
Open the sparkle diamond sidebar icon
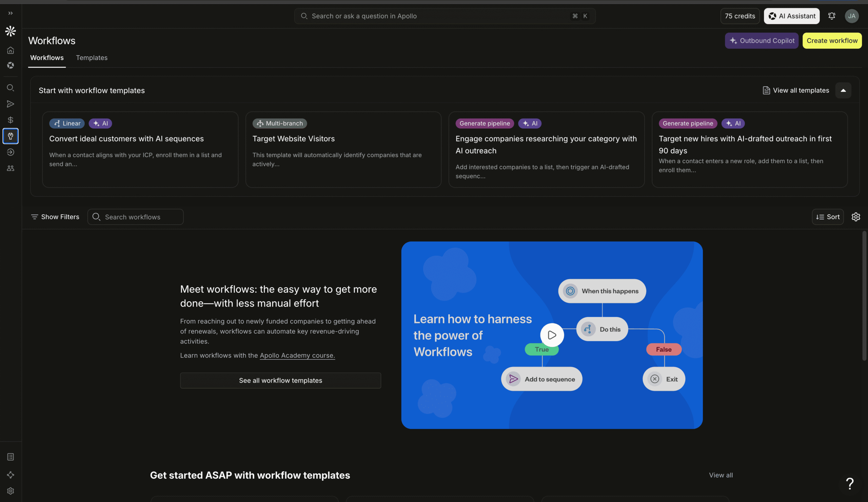pyautogui.click(x=11, y=475)
